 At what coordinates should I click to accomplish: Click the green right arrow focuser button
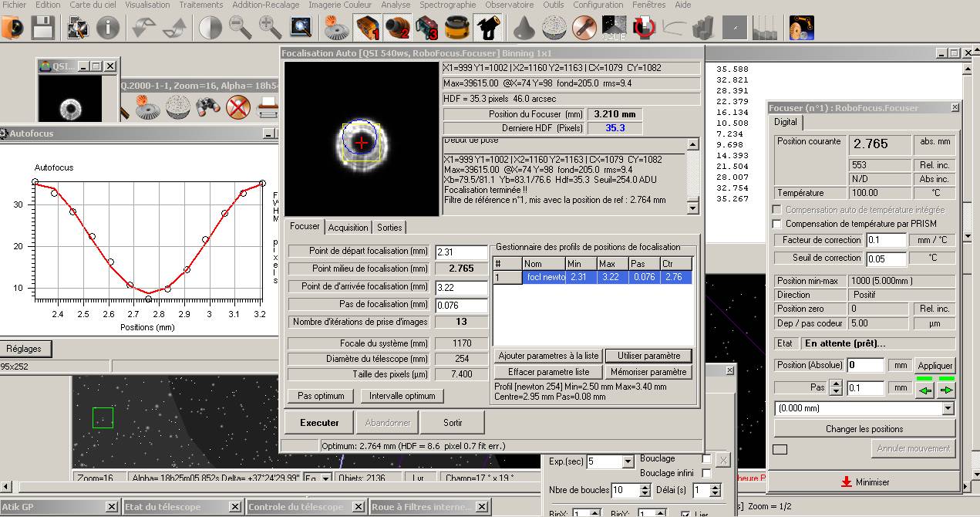click(x=946, y=390)
